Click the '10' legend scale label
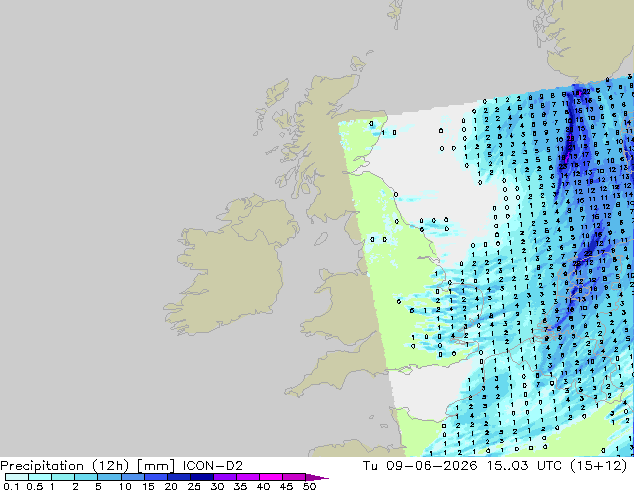This screenshot has height=490, width=634. click(125, 486)
